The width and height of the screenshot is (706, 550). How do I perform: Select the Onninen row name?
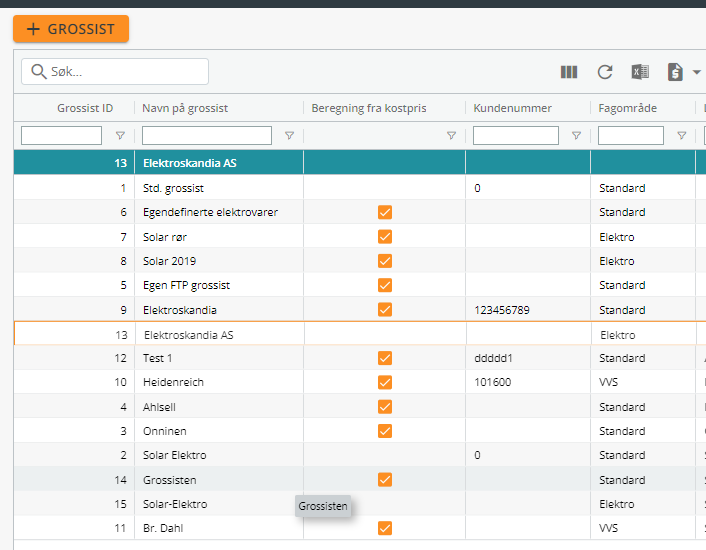[x=165, y=431]
